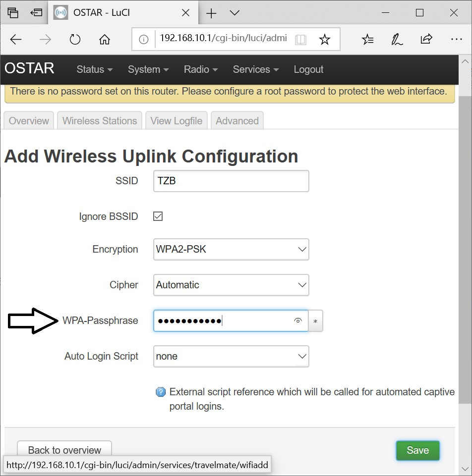This screenshot has height=476, width=472.
Task: Click the blue help icon near script description
Action: tap(161, 392)
